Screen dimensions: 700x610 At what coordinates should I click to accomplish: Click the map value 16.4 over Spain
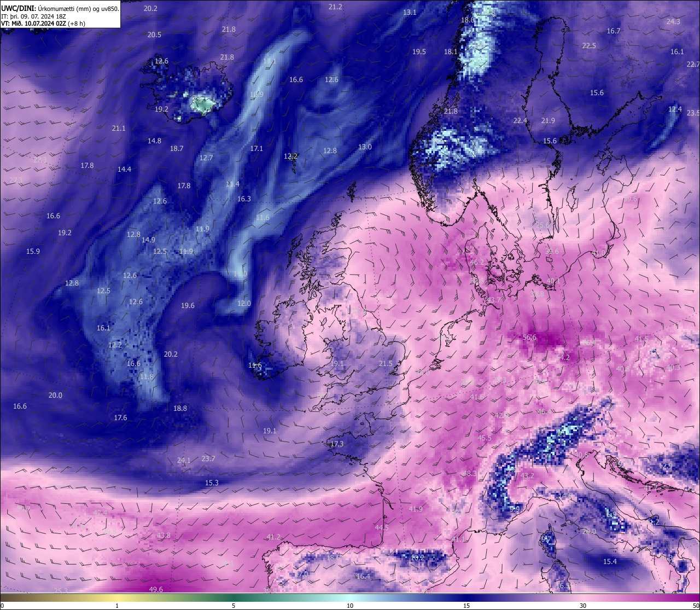pyautogui.click(x=363, y=576)
